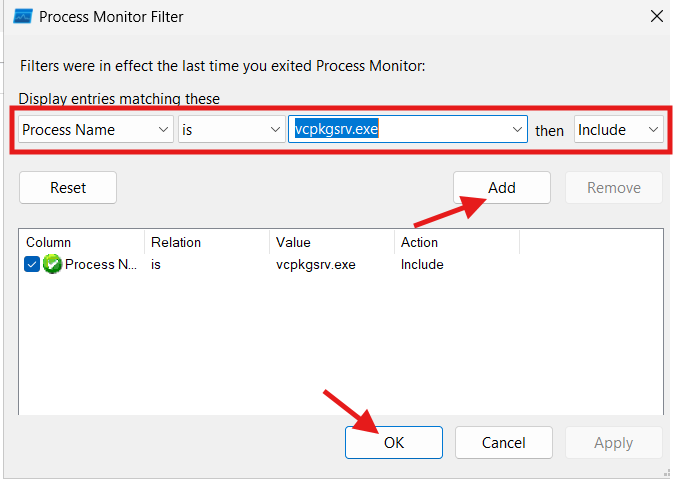
Task: Expand the vcpkgsrv.exe value dropdown arrow
Action: click(x=517, y=129)
